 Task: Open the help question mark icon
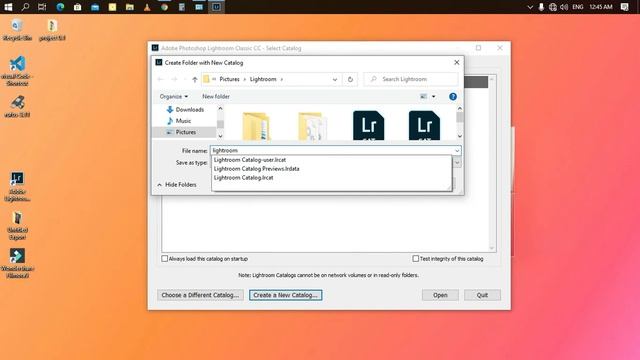click(453, 97)
